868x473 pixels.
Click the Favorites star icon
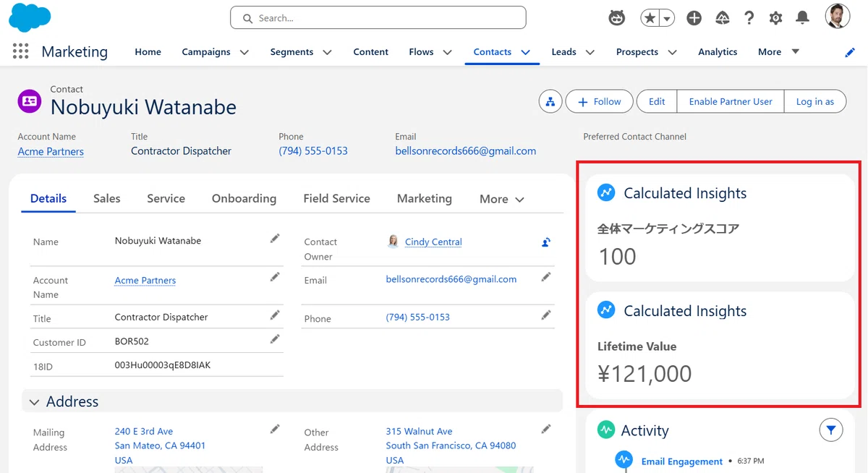tap(650, 18)
